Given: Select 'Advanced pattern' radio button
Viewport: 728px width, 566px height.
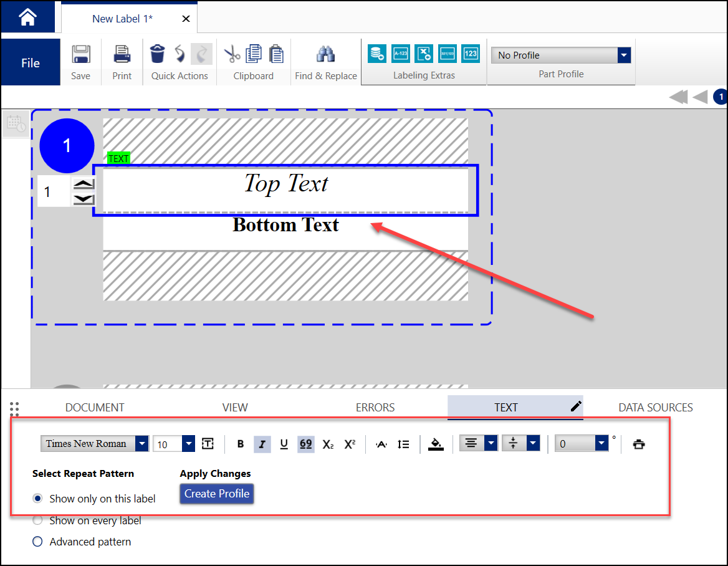Looking at the screenshot, I should (38, 542).
